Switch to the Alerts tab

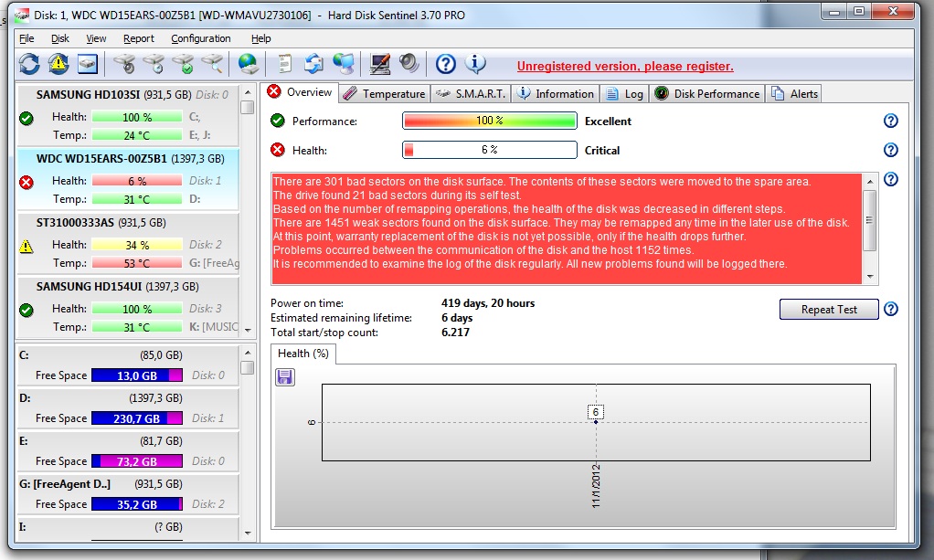794,94
